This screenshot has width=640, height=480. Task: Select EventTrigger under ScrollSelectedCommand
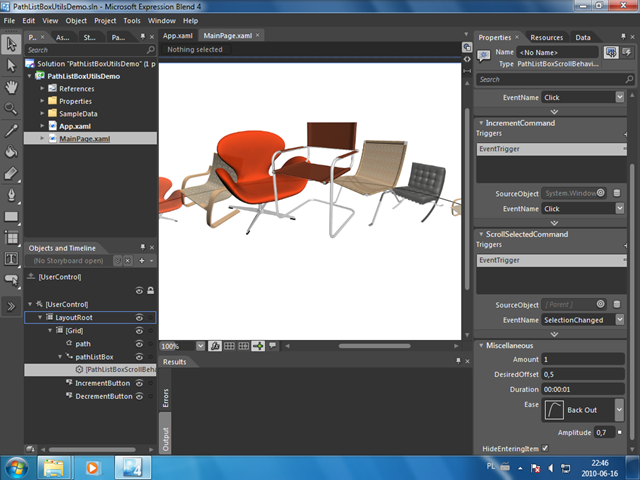(551, 260)
